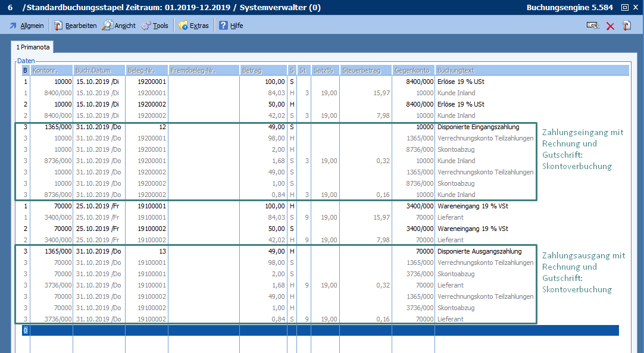Click the red X delete icon
This screenshot has width=644, height=353.
click(x=610, y=26)
